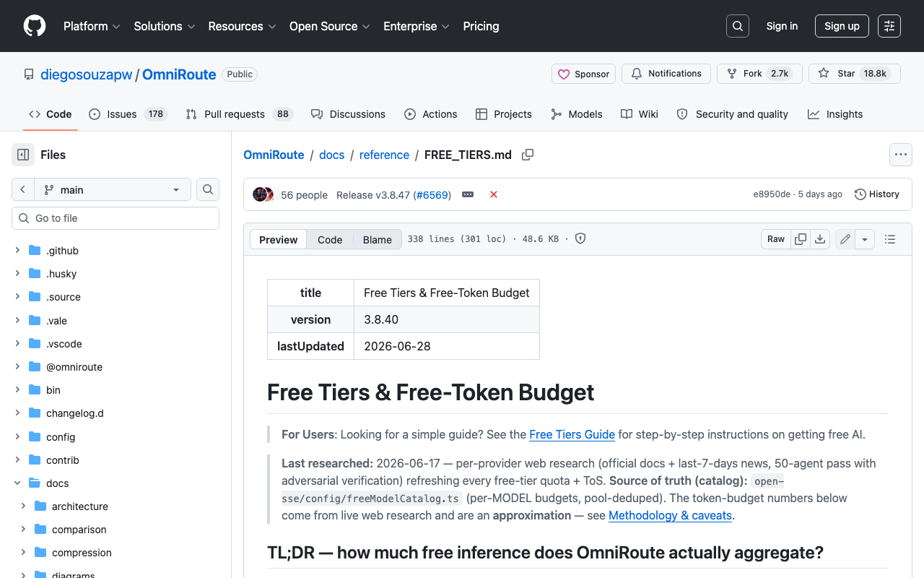Navigate to the reference breadcrumb
The height and width of the screenshot is (578, 924).
384,155
